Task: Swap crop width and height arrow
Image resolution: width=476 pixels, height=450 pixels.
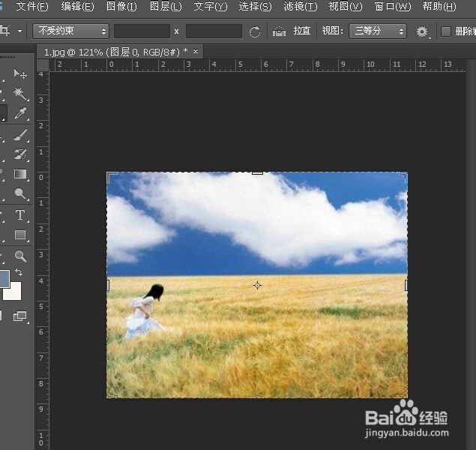Action: coord(255,31)
